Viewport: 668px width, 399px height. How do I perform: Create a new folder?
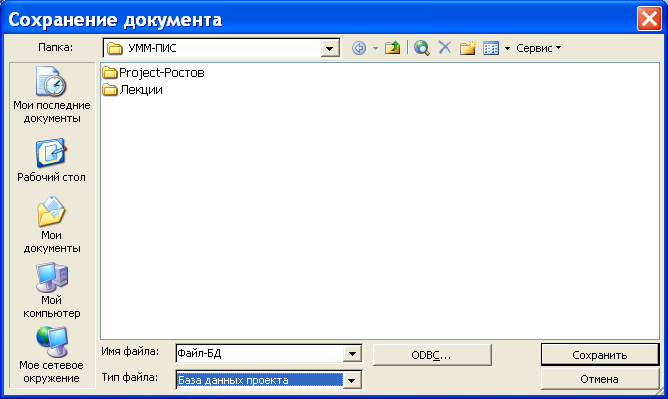click(x=467, y=48)
